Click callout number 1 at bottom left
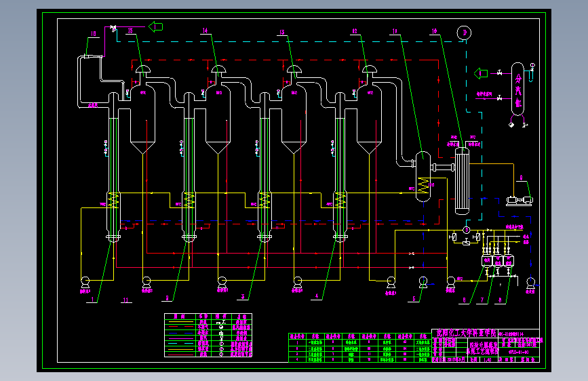588x381 pixels. coord(92,299)
